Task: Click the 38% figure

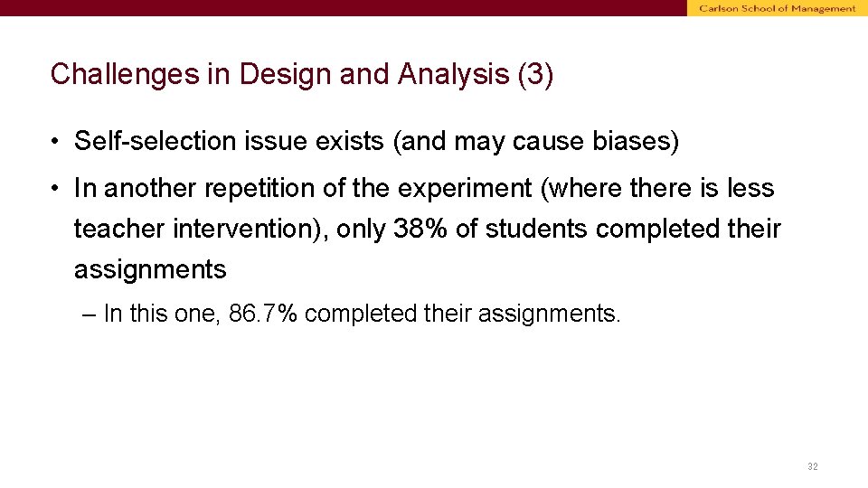Action: coord(420,229)
